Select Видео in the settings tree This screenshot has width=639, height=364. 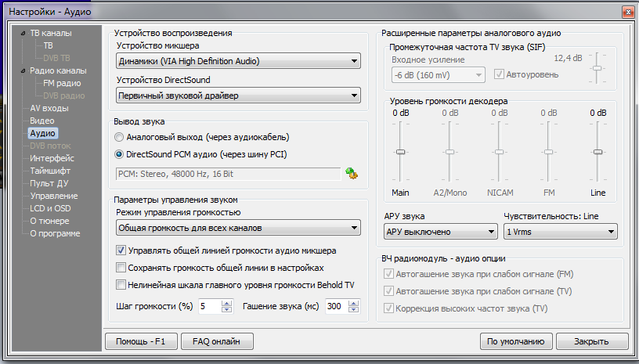coord(42,121)
